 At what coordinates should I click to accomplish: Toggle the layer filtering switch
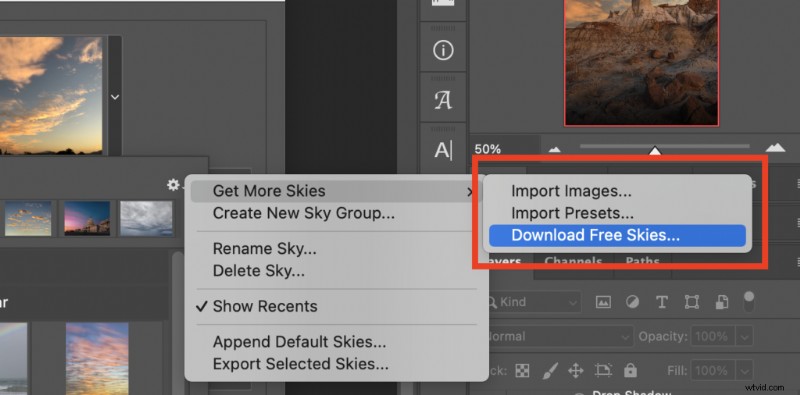click(x=748, y=302)
